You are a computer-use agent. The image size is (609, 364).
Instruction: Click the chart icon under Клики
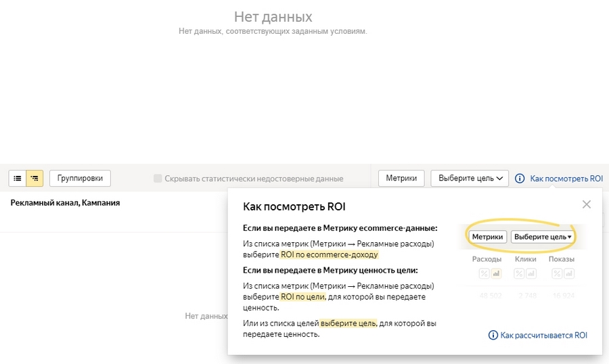(531, 273)
